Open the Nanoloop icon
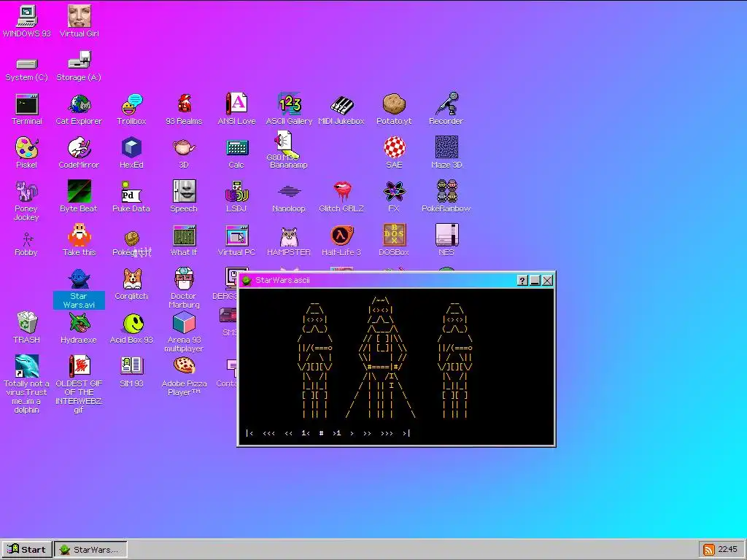This screenshot has height=560, width=747. [x=289, y=198]
